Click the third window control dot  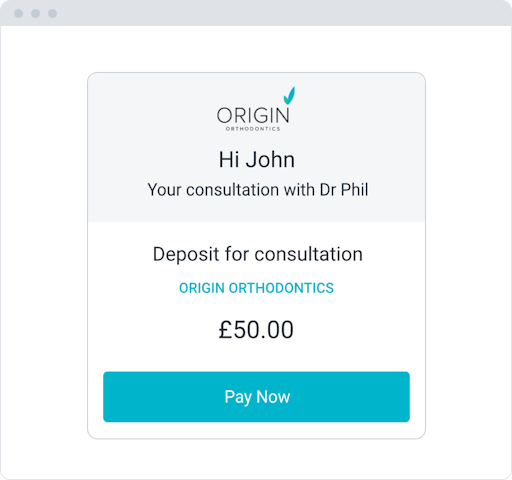(52, 13)
